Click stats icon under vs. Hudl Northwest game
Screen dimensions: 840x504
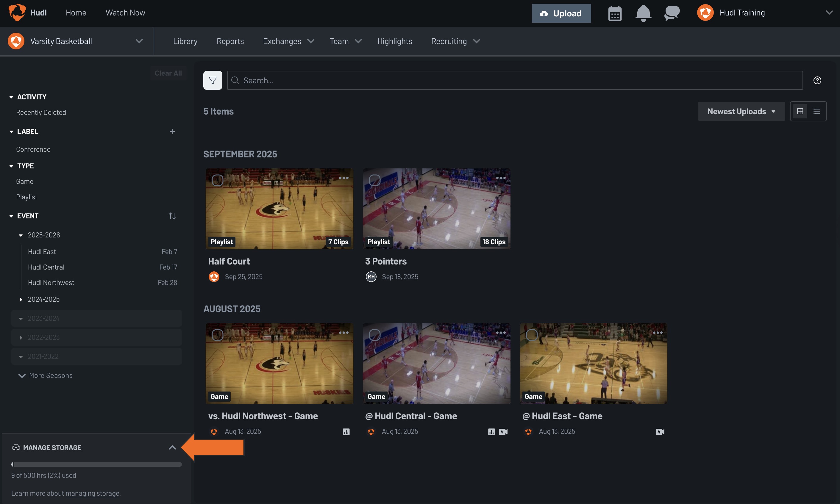click(x=346, y=432)
